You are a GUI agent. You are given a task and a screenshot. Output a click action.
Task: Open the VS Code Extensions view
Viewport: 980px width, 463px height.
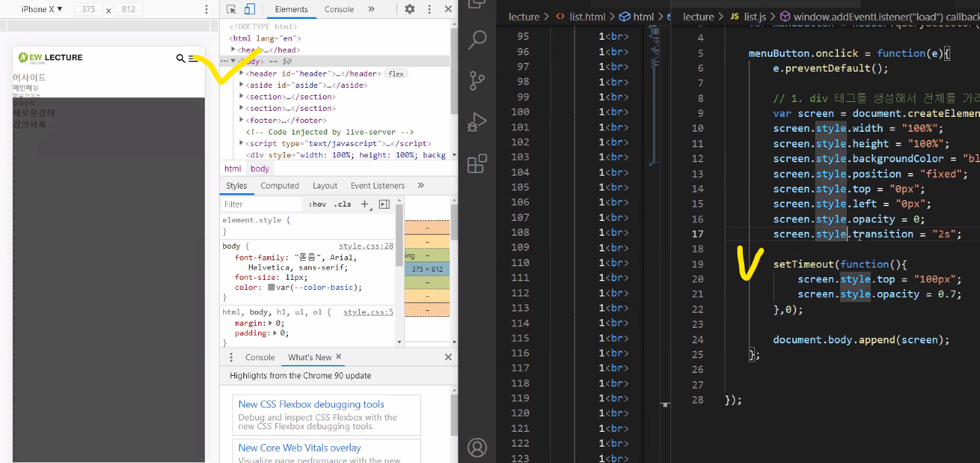coord(477,164)
